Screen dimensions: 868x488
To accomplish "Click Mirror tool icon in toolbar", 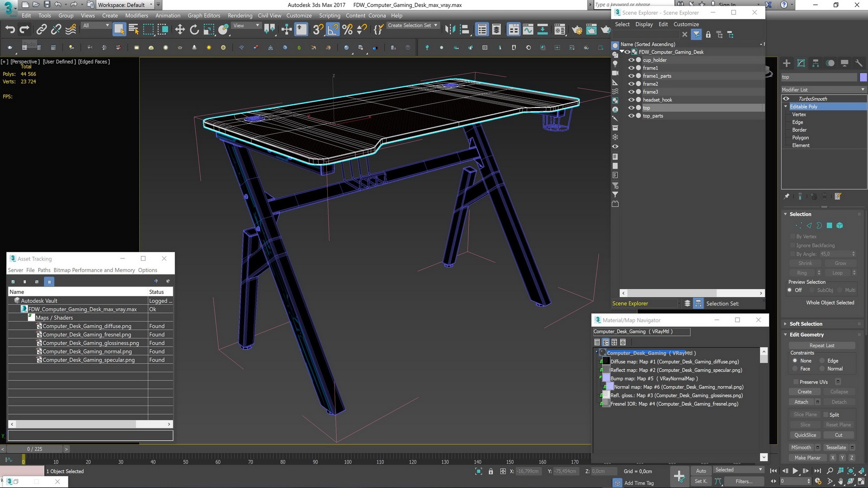I will 450,30.
